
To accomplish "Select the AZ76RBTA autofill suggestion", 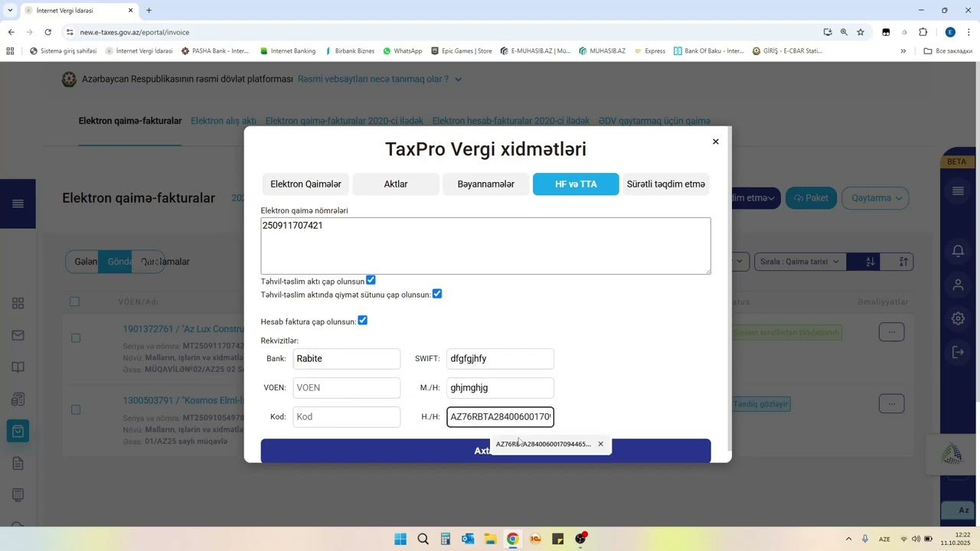I will [543, 444].
